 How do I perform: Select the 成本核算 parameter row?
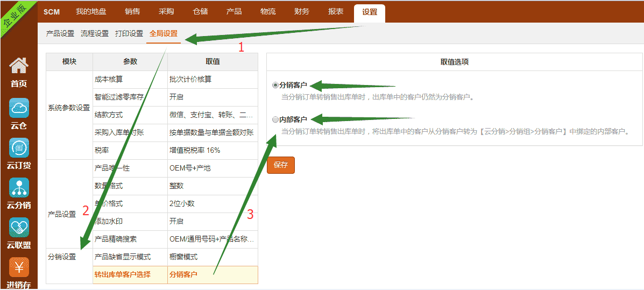click(x=109, y=79)
